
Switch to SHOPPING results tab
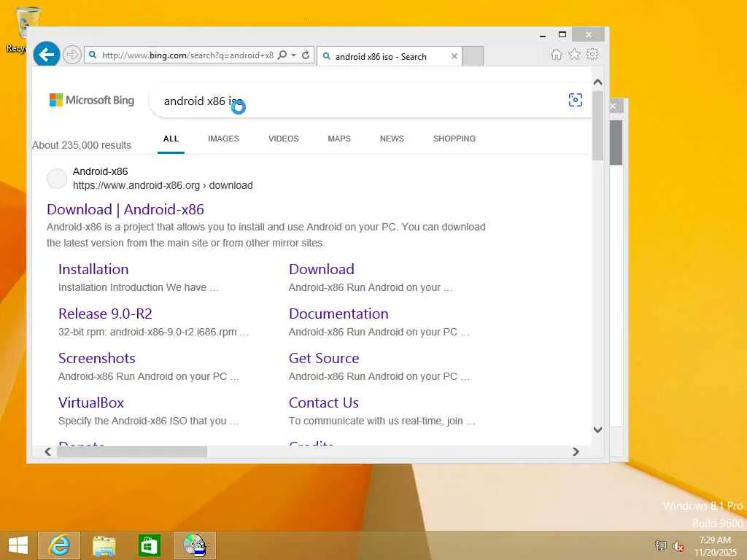click(454, 139)
